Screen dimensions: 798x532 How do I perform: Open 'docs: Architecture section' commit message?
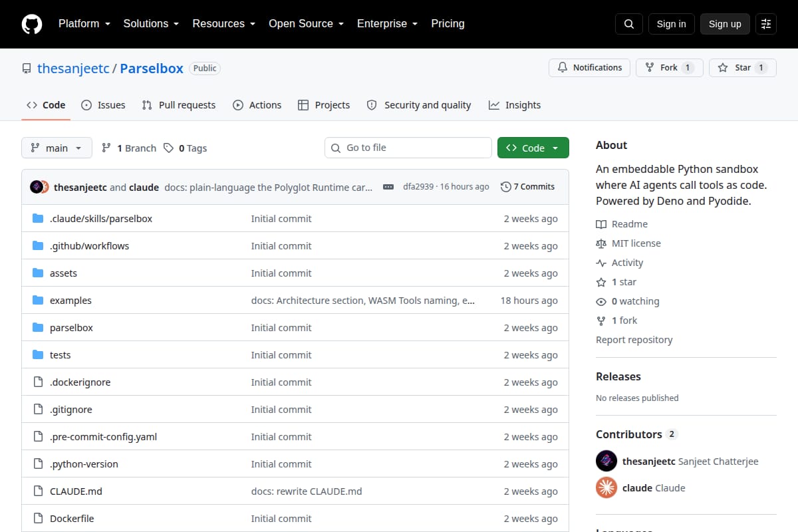pyautogui.click(x=363, y=301)
